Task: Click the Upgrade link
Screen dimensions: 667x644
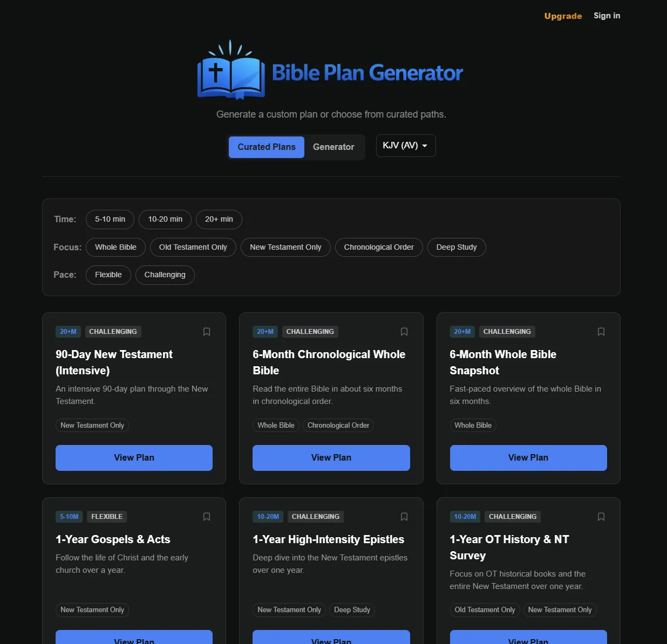Action: coord(563,16)
